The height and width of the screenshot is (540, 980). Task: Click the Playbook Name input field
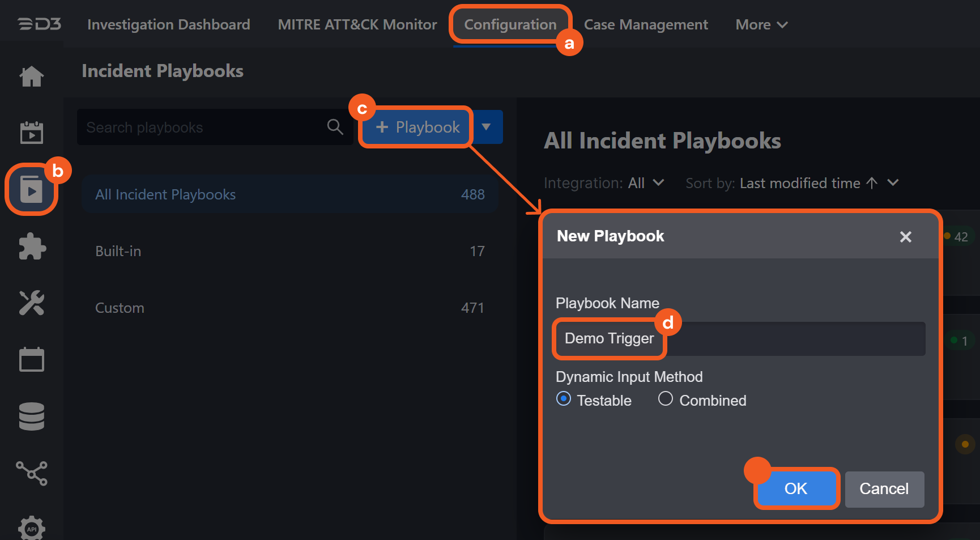[x=793, y=339]
